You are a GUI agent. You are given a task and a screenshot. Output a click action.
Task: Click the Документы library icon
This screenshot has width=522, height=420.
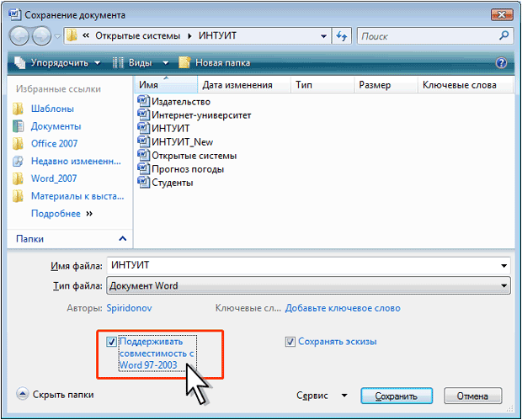18,126
